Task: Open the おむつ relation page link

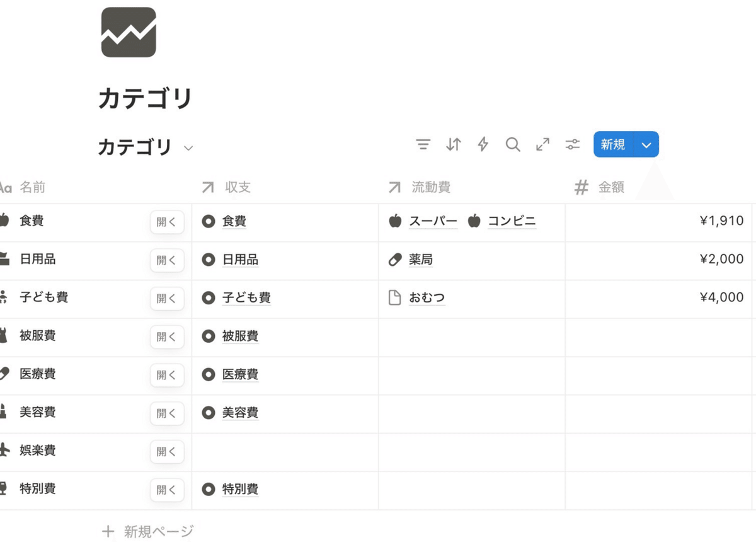Action: point(427,297)
